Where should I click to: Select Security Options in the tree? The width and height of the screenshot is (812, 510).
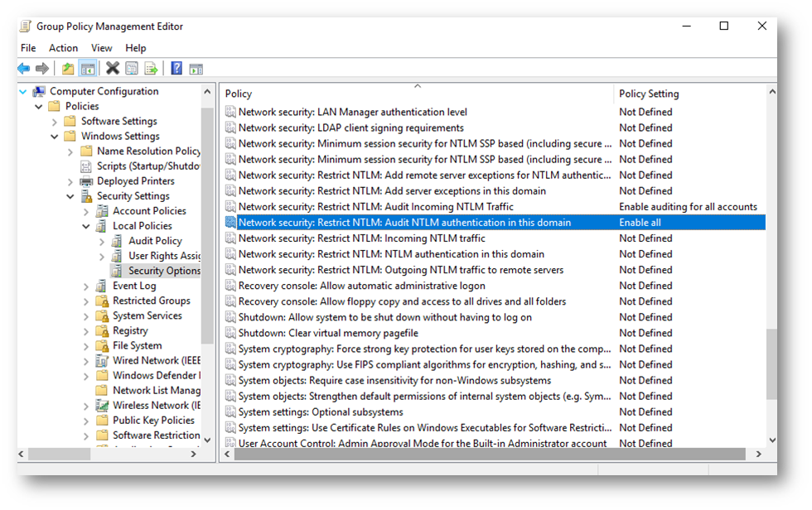tap(163, 271)
